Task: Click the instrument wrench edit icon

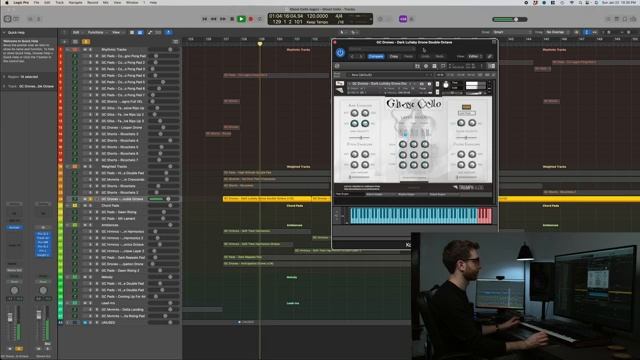Action: [x=340, y=84]
